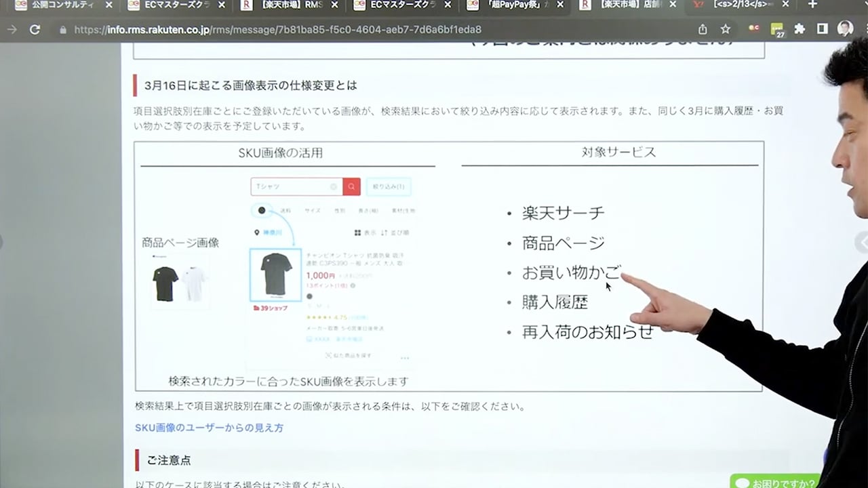Screen dimensions: 868x488
Task: Open a new tab with the plus button
Action: pos(812,5)
